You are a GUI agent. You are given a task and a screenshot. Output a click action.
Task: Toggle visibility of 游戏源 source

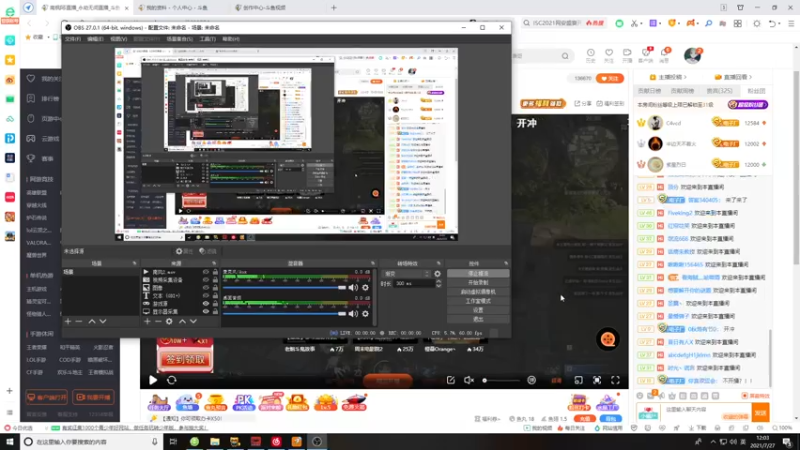pos(206,304)
